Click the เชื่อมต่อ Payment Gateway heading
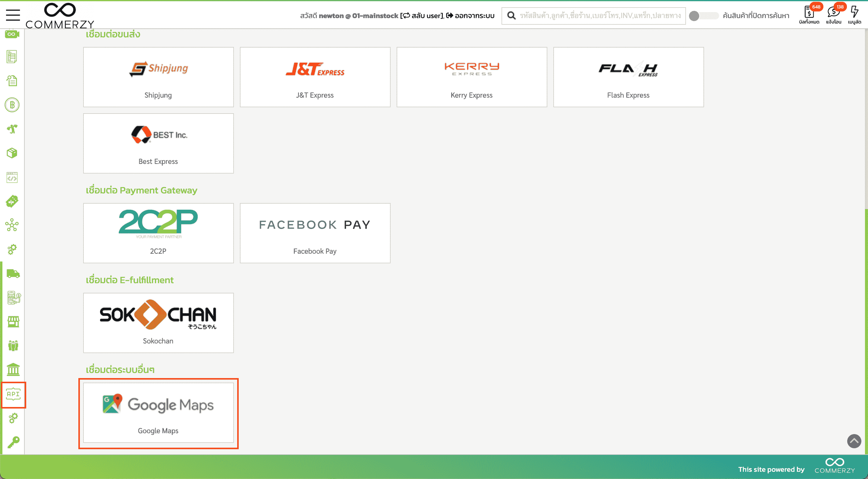Viewport: 868px width, 479px height. click(x=142, y=190)
